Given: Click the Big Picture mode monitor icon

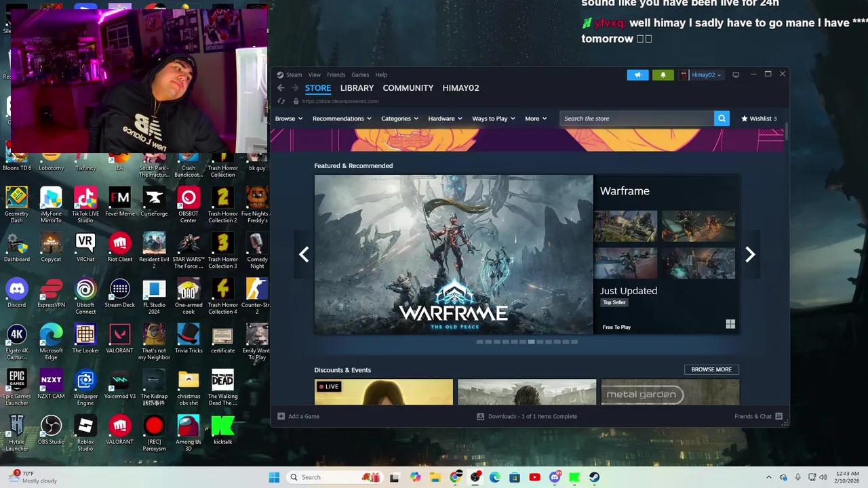Looking at the screenshot, I should point(736,75).
